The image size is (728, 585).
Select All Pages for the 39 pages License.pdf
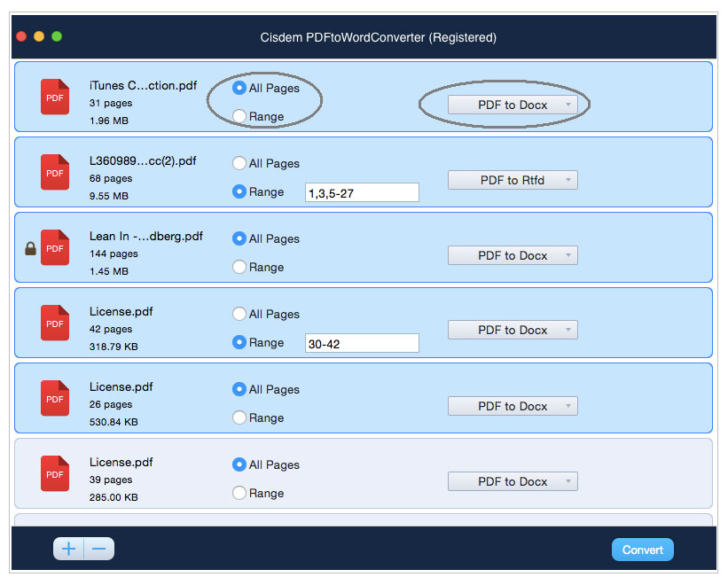239,464
